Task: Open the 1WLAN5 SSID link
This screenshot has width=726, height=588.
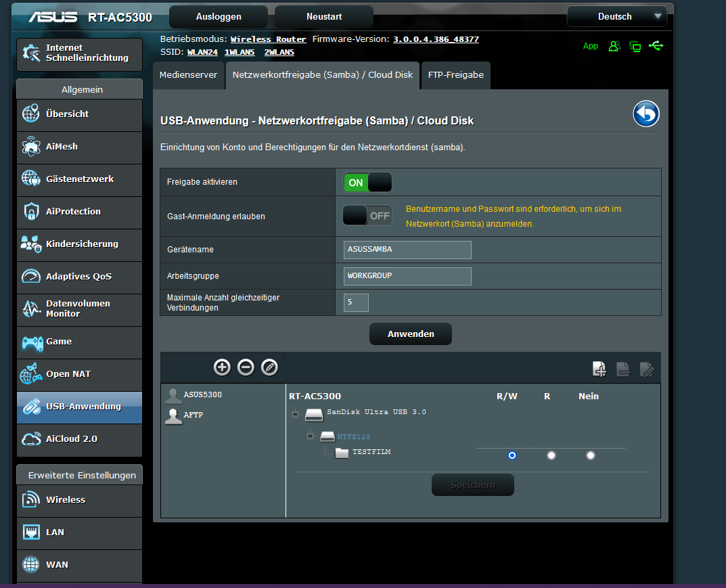Action: coord(240,52)
